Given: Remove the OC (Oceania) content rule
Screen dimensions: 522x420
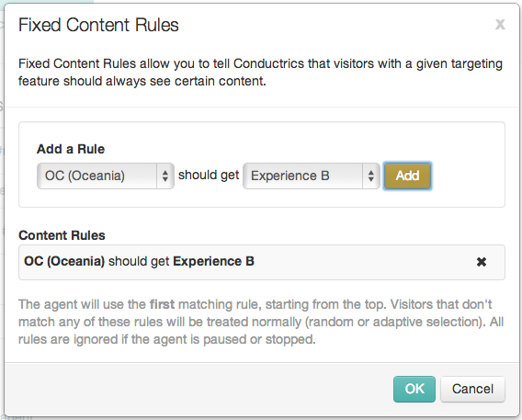Looking at the screenshot, I should [x=481, y=262].
